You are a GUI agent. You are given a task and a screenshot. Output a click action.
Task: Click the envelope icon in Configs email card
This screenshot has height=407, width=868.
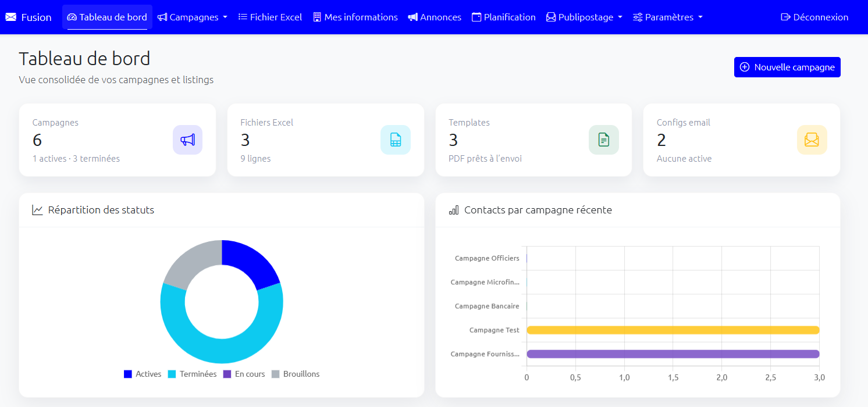(x=812, y=140)
